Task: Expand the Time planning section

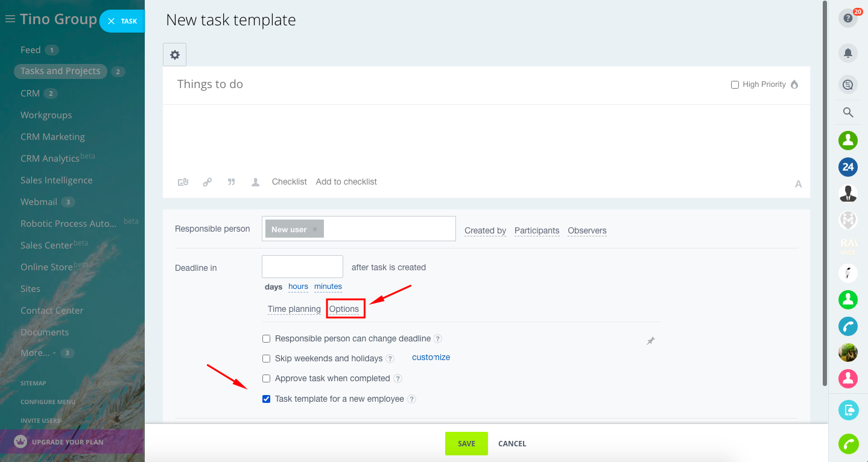Action: (294, 309)
